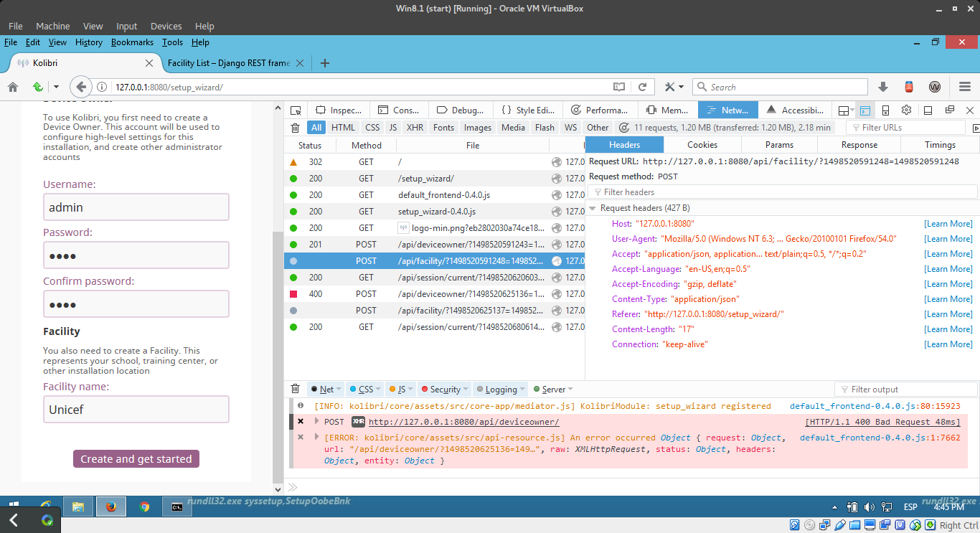980x533 pixels.
Task: Click the red extension icon in Firefox toolbar
Action: 909,87
